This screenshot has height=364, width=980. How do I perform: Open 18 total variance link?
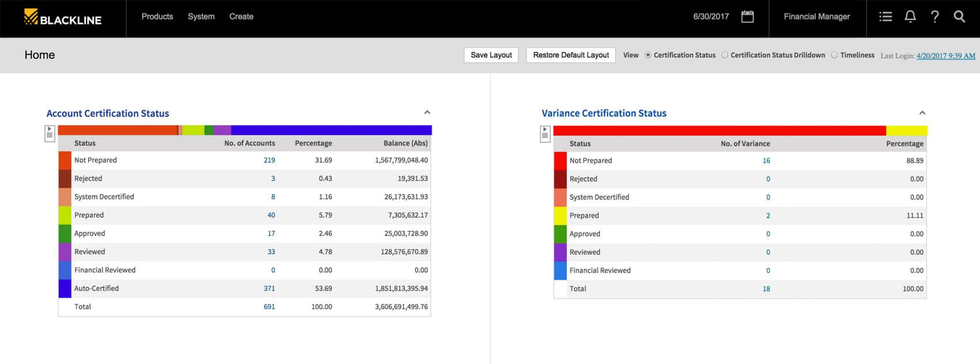[x=766, y=289]
